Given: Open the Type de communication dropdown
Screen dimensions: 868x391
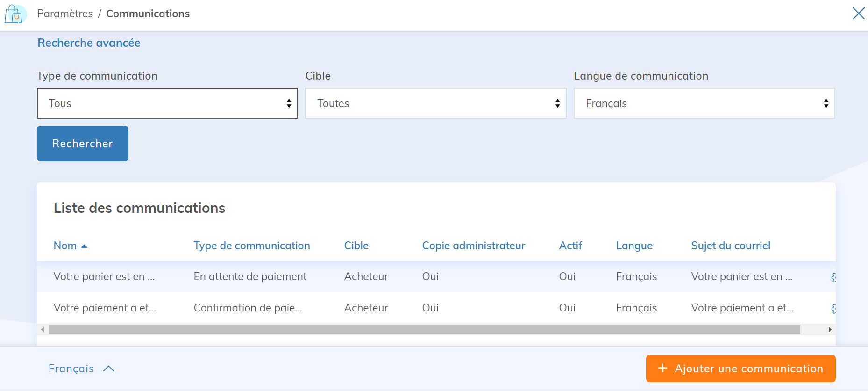Looking at the screenshot, I should (x=167, y=103).
